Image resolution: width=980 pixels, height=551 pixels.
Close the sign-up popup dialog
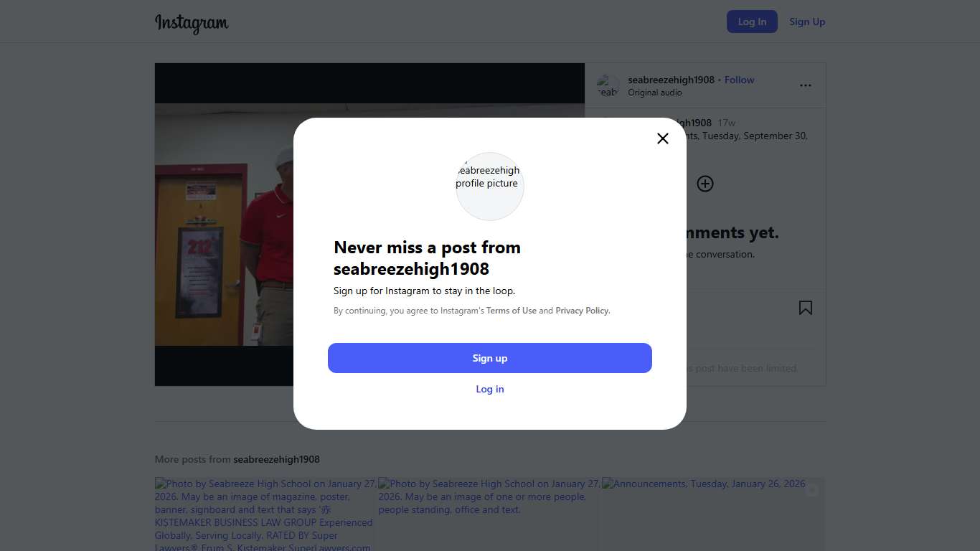(x=663, y=138)
